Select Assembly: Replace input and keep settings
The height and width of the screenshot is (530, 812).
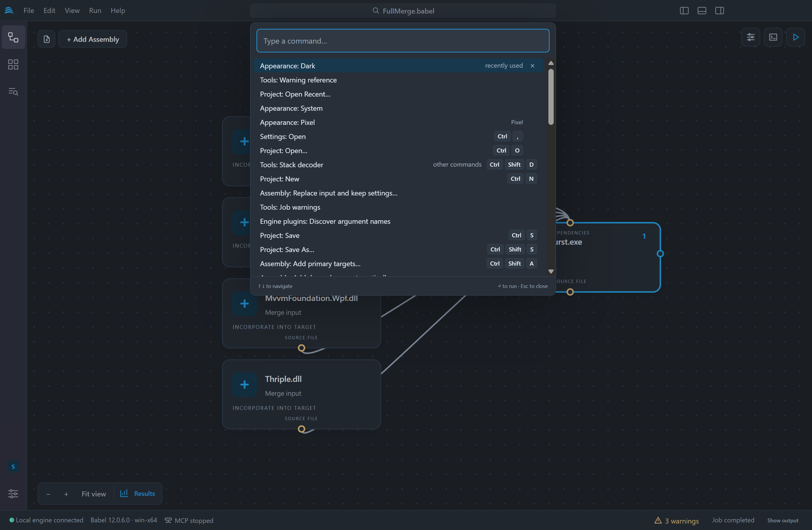tap(398, 193)
